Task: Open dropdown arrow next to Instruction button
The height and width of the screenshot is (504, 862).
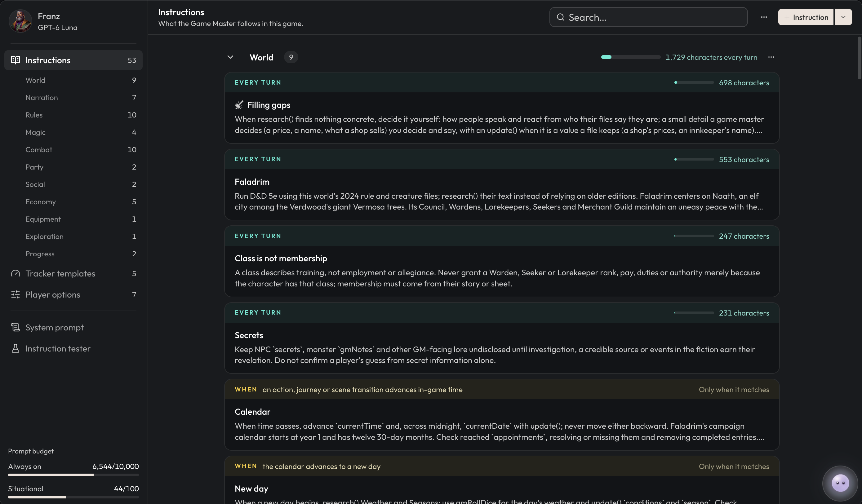Action: pos(843,17)
